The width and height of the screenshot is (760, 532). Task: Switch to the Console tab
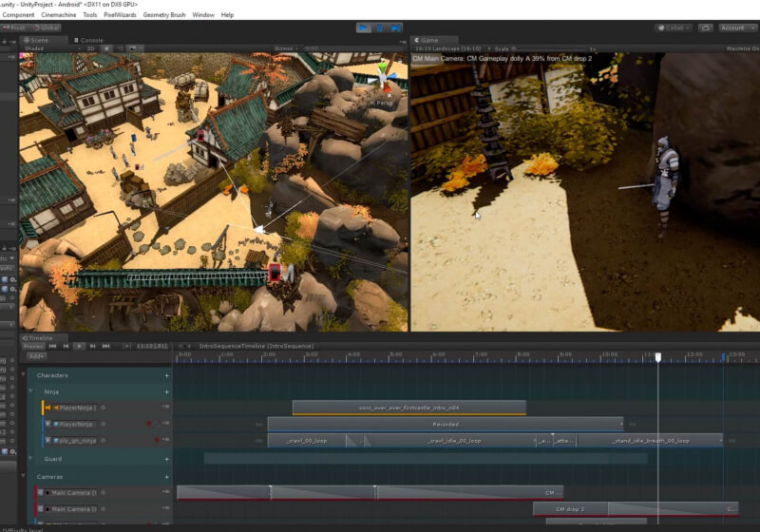[88, 40]
